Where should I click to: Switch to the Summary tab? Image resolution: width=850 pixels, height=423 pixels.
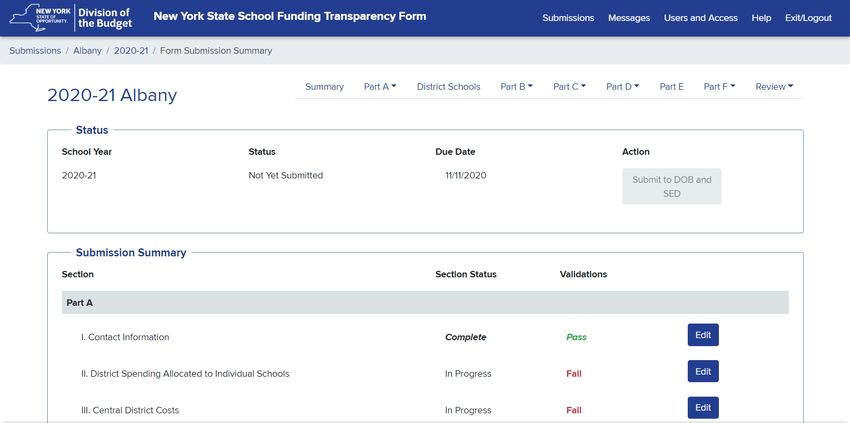324,87
